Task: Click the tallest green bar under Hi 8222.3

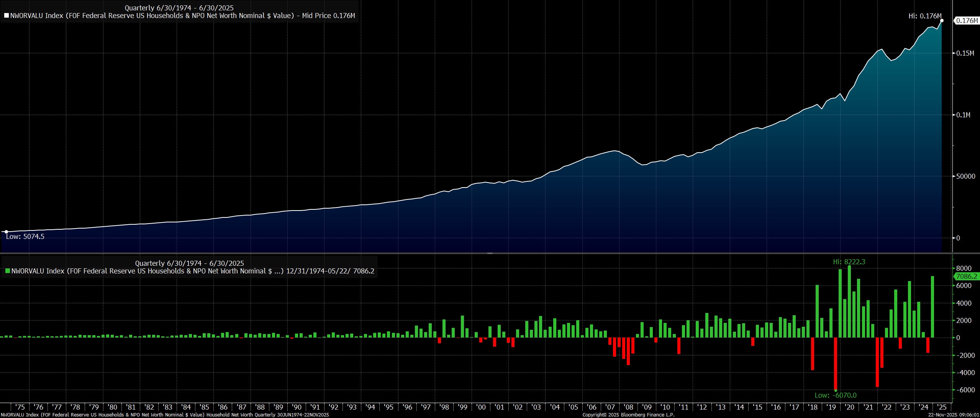Action: click(849, 301)
